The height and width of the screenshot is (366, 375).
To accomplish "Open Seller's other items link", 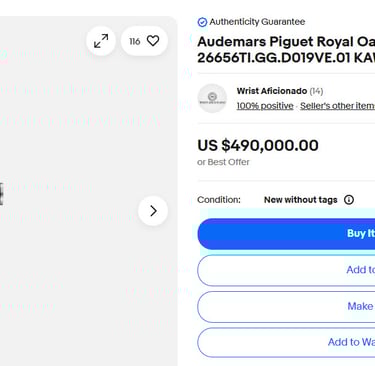I will pyautogui.click(x=337, y=106).
